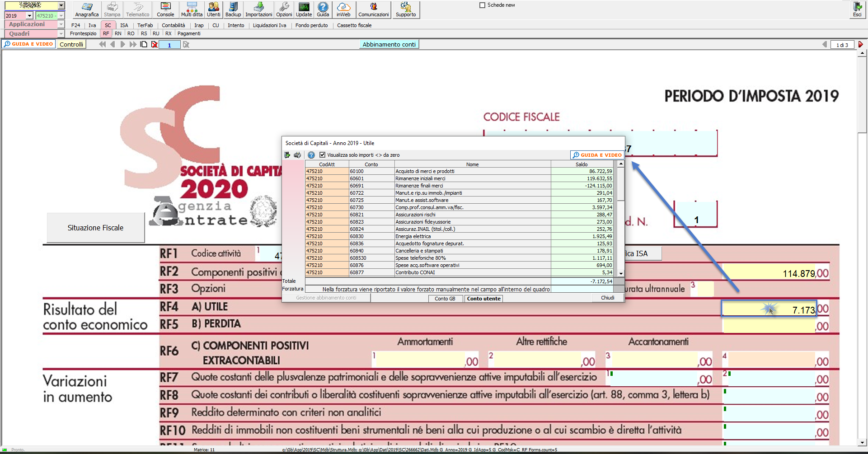The image size is (868, 454).
Task: Click down arrow of dialog table scrollbar
Action: pyautogui.click(x=621, y=273)
